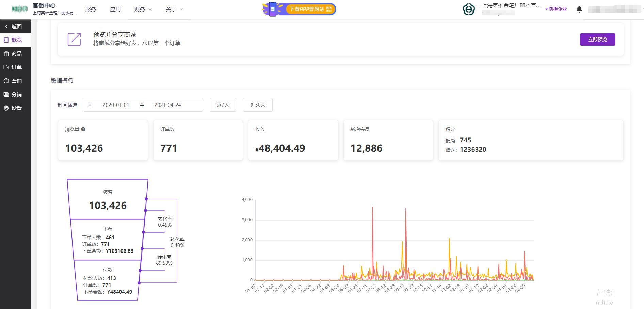The image size is (644, 309).
Task: Click the help icon beside 浏览量
Action: click(x=83, y=129)
